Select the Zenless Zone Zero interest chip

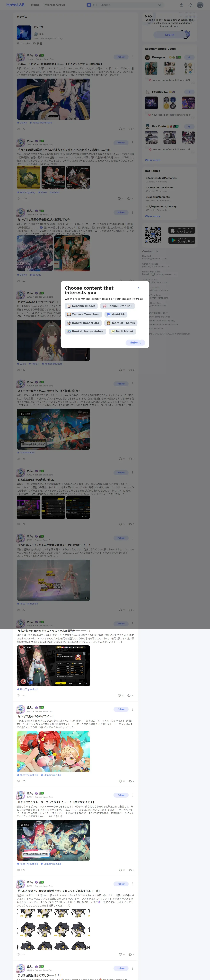click(83, 315)
